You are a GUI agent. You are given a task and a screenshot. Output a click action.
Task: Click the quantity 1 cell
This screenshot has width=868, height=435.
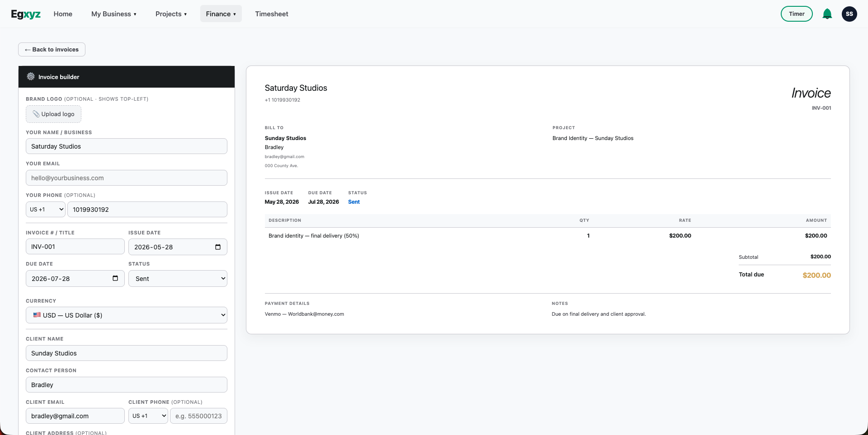(588, 236)
